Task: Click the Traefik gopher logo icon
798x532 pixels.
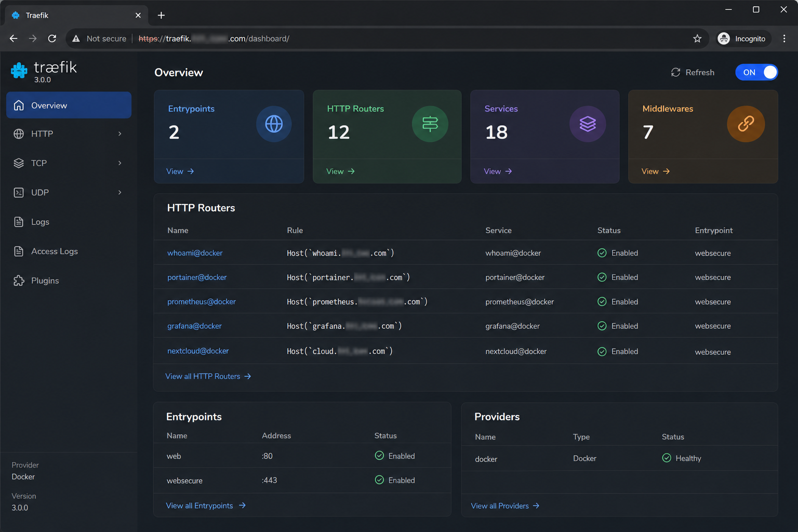Action: [19, 71]
